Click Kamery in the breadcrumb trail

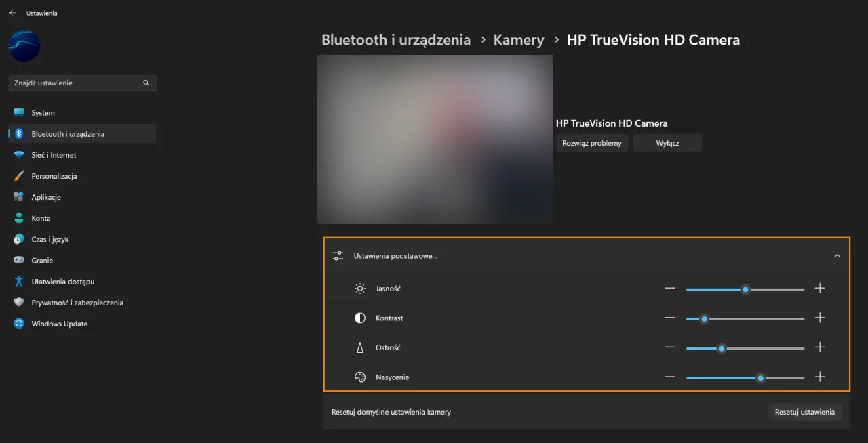tap(518, 40)
